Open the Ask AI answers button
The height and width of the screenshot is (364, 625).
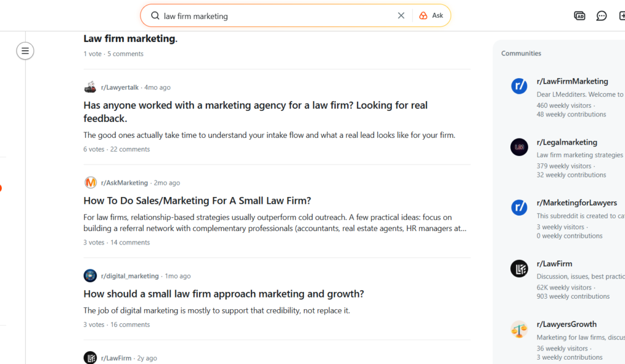[x=431, y=16]
